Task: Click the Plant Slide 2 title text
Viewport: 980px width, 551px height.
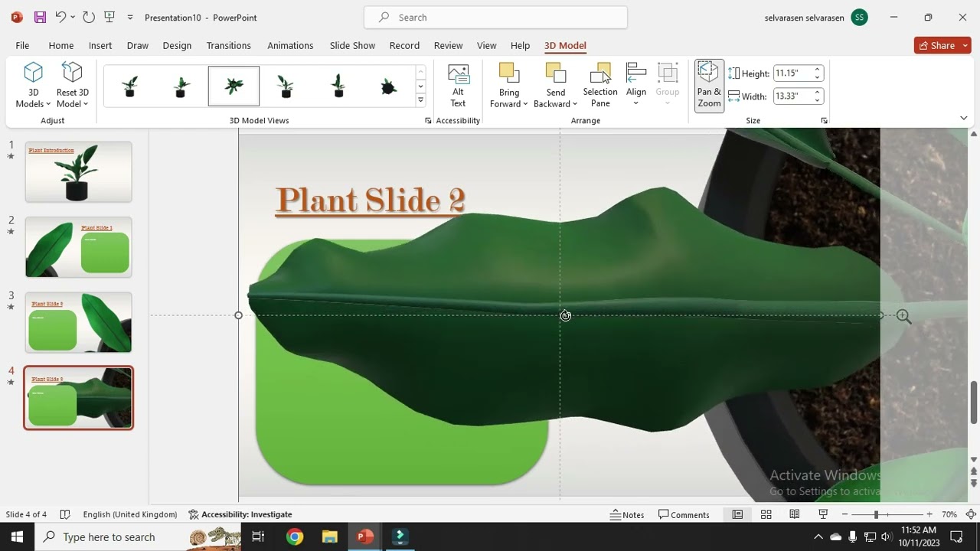Action: pyautogui.click(x=371, y=200)
